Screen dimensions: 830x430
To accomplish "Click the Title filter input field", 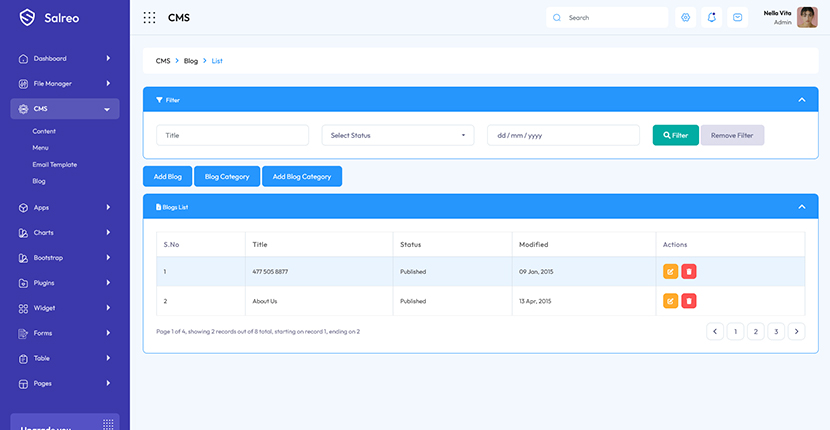I will [x=232, y=135].
